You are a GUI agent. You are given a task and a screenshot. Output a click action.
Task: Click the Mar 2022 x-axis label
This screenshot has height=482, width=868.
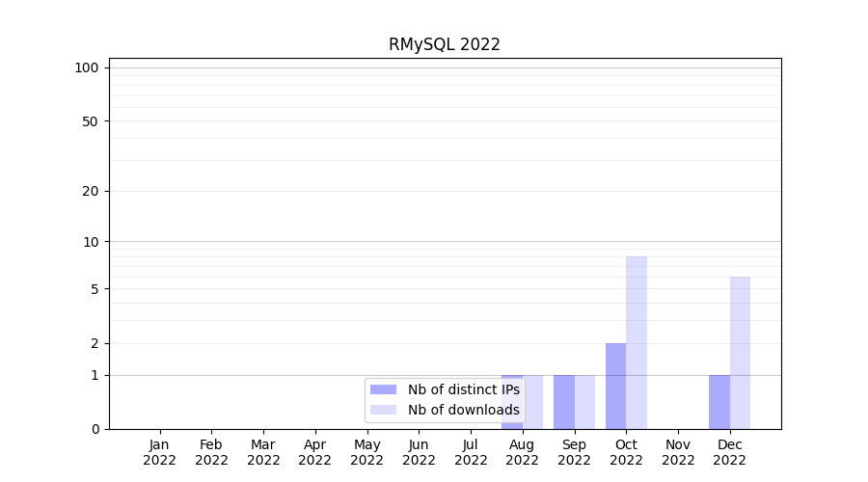click(263, 452)
